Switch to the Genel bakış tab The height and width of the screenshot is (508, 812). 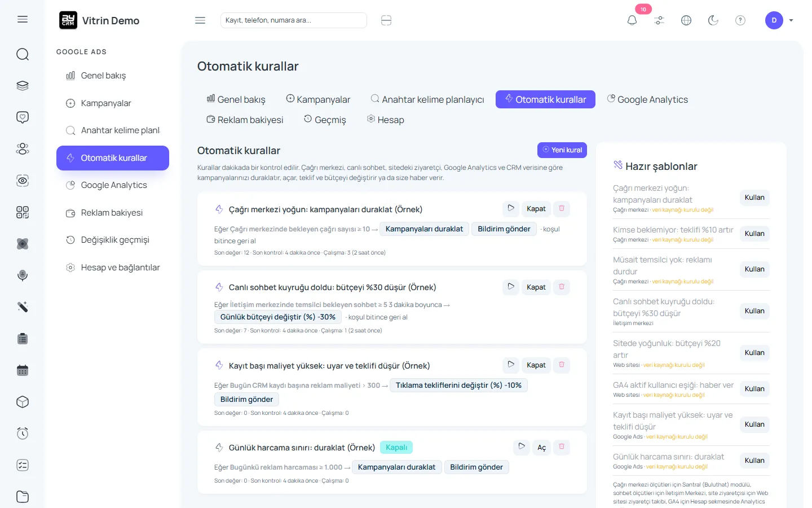(x=236, y=99)
